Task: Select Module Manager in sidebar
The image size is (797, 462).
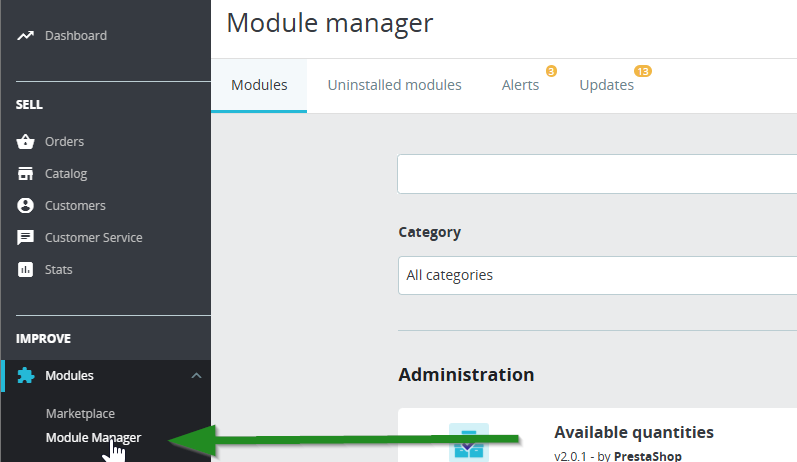Action: point(93,437)
